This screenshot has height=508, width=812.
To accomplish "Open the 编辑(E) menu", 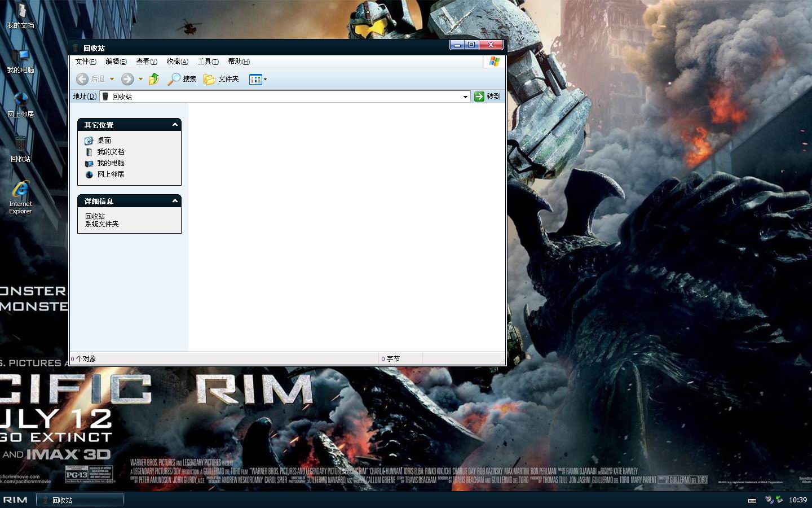I will tap(116, 62).
